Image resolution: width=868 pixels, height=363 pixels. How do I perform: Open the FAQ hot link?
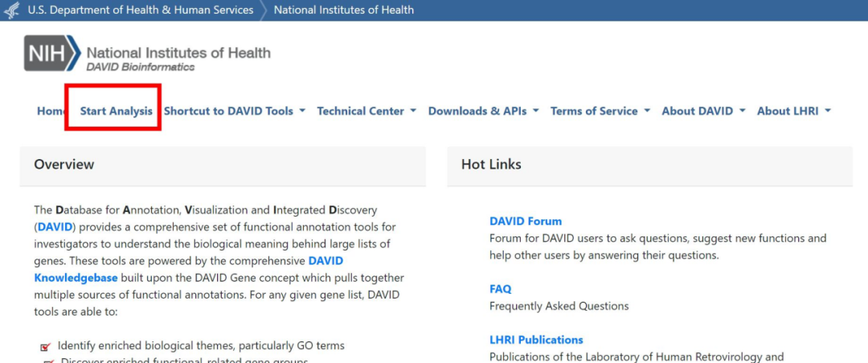[x=501, y=289]
